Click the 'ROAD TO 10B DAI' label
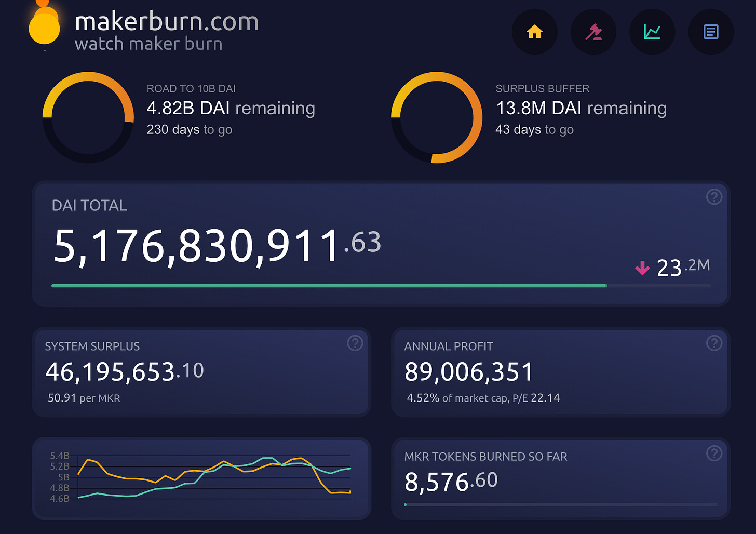 [191, 89]
